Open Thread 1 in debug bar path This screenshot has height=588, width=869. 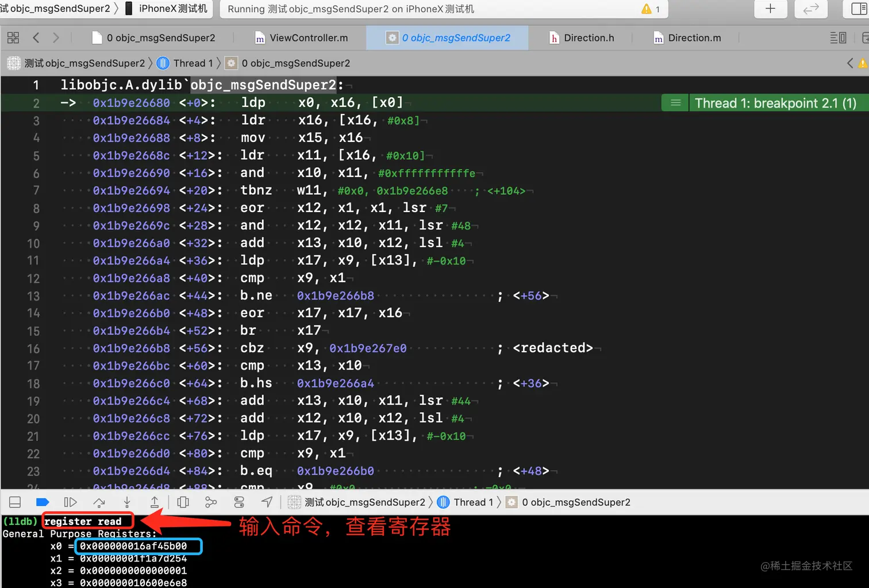[x=473, y=502]
